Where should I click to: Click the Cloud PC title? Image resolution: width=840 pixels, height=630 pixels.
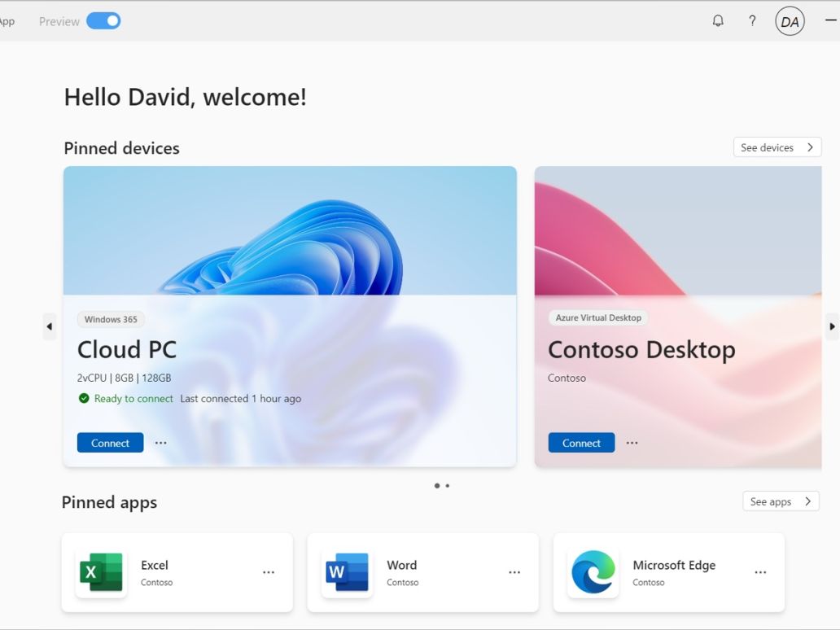(x=127, y=350)
